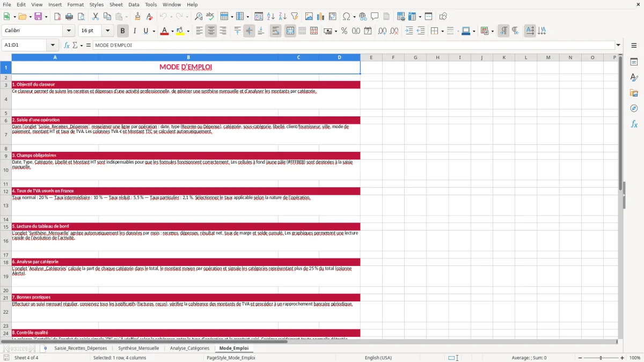
Task: Expand the formula bar with its arrow
Action: (x=619, y=46)
